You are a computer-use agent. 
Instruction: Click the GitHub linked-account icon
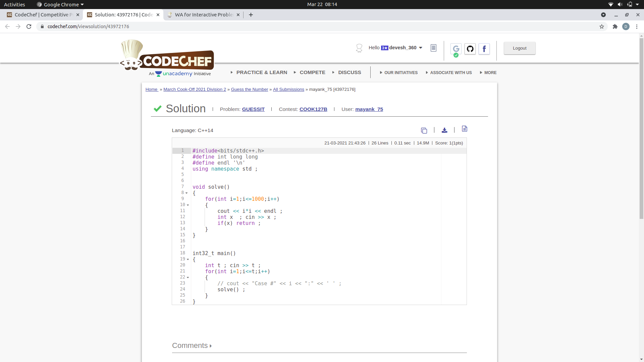[470, 49]
